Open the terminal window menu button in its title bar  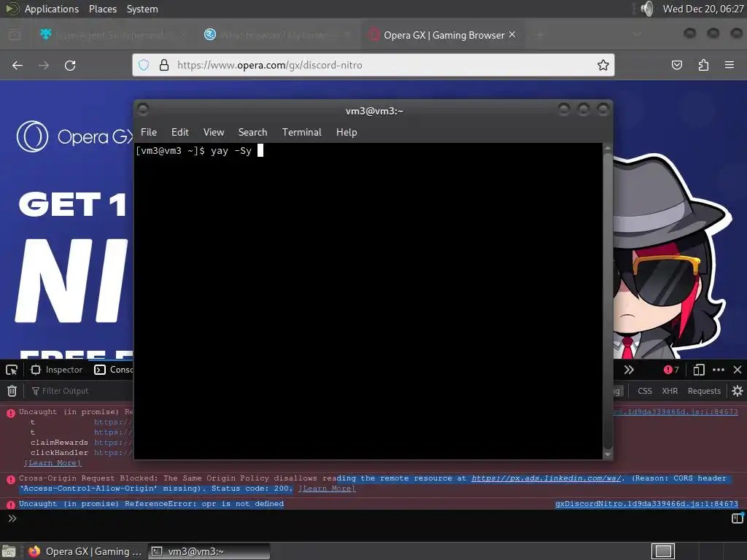[143, 110]
